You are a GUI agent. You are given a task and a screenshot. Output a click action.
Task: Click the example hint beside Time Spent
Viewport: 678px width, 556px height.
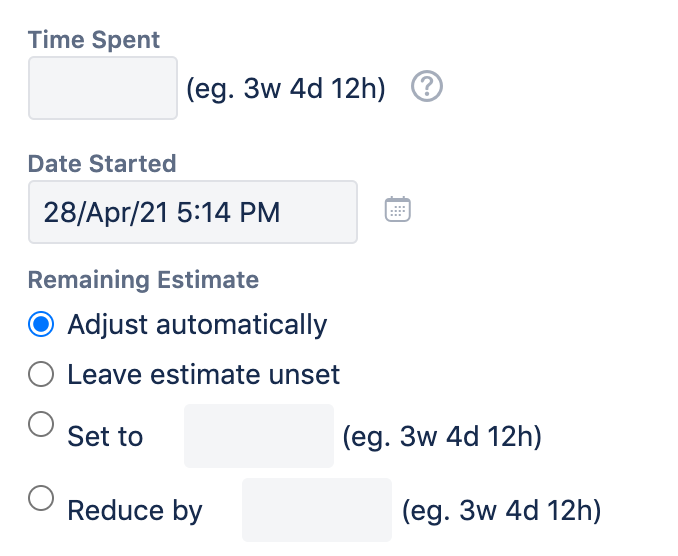point(286,89)
